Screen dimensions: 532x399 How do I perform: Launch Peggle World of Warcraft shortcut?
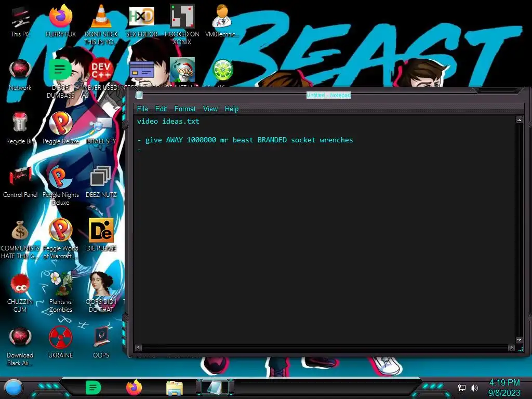tap(60, 239)
